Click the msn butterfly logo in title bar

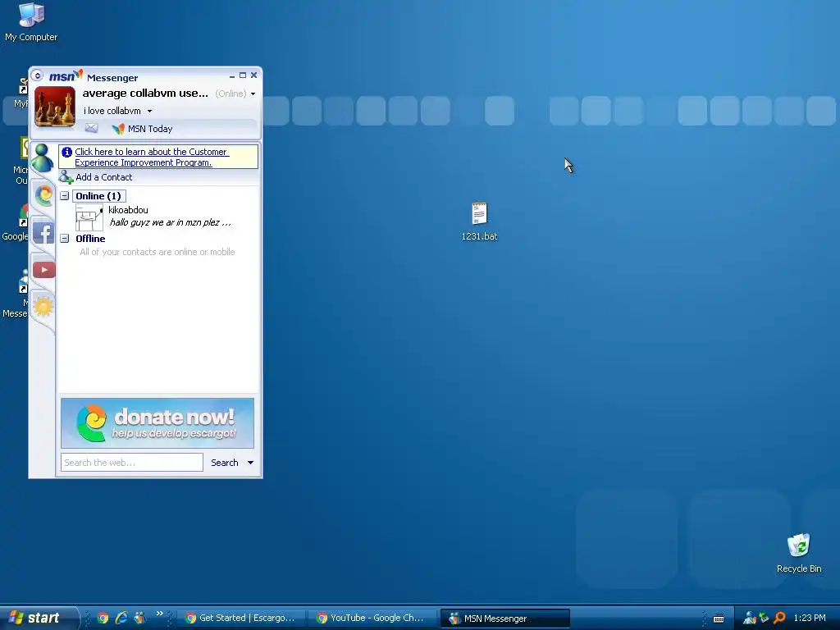click(x=66, y=76)
